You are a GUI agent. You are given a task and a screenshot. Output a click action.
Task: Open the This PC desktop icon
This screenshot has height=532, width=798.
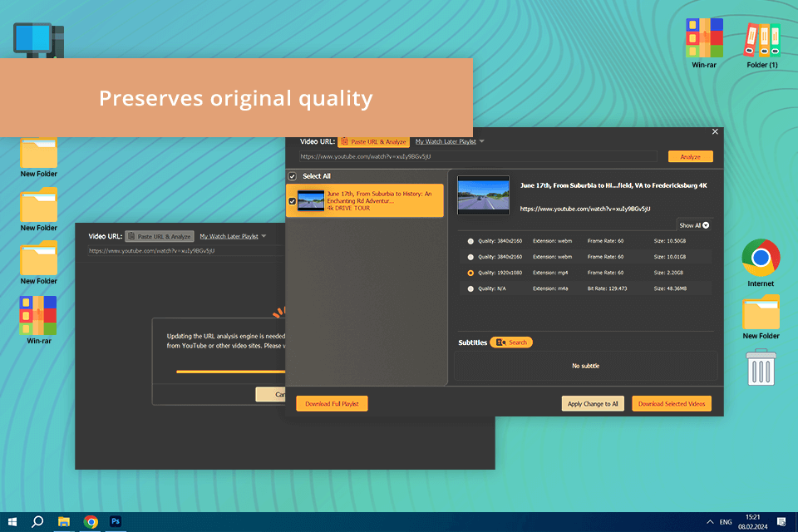click(x=39, y=40)
